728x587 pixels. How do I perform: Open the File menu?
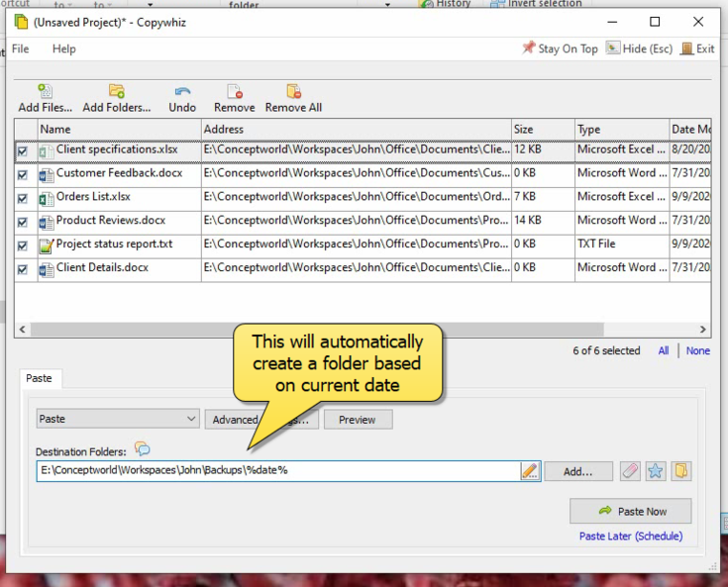21,49
